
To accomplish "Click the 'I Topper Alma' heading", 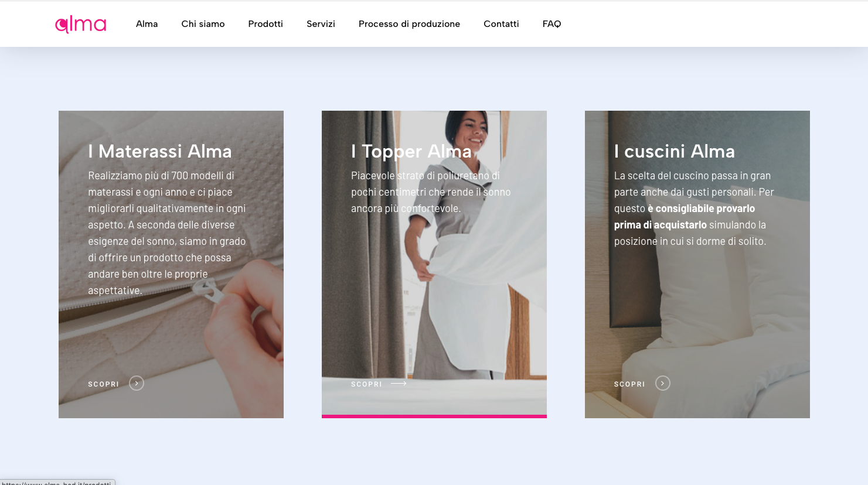I will pyautogui.click(x=411, y=152).
